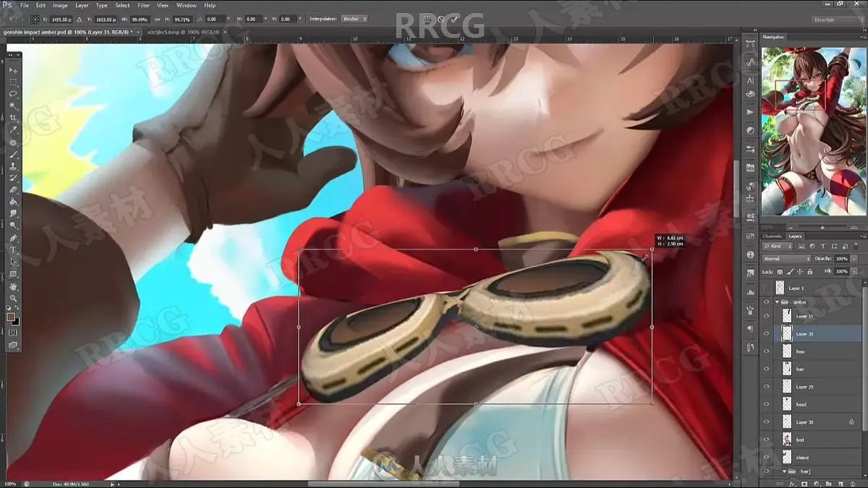Cancel the transform with the circle-slash icon
The width and height of the screenshot is (868, 488).
pos(441,19)
